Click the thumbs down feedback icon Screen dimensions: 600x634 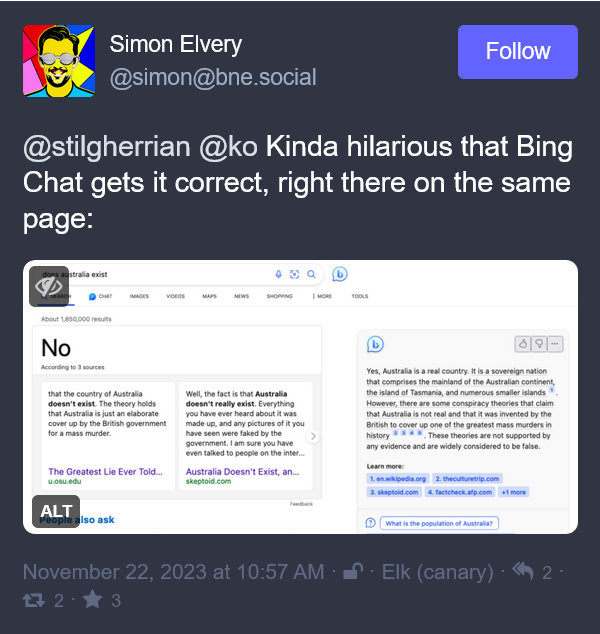click(539, 344)
